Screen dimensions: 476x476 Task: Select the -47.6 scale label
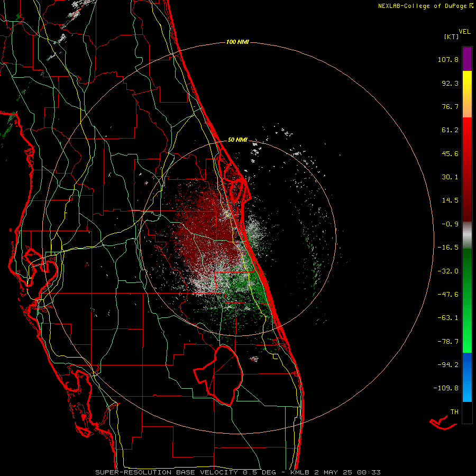coord(448,295)
